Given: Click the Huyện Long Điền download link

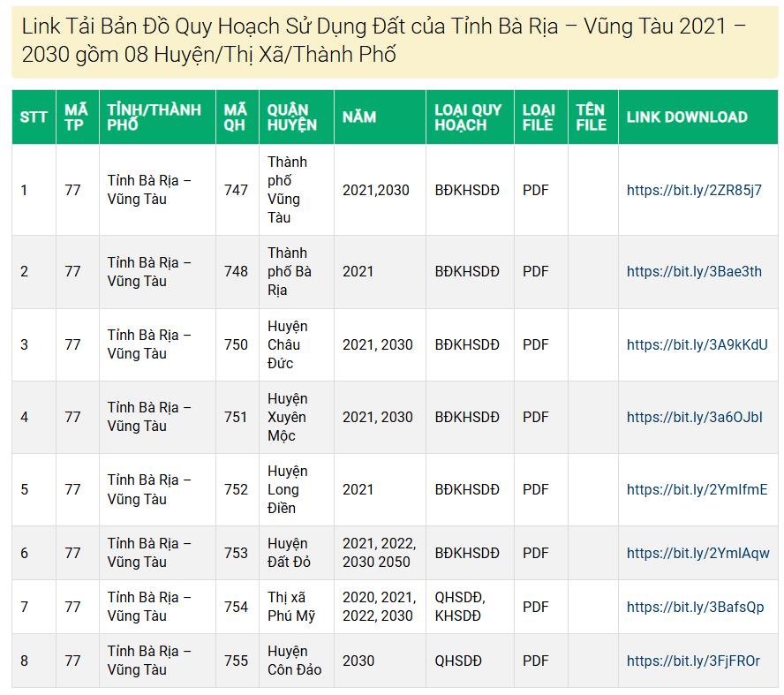Looking at the screenshot, I should (697, 489).
